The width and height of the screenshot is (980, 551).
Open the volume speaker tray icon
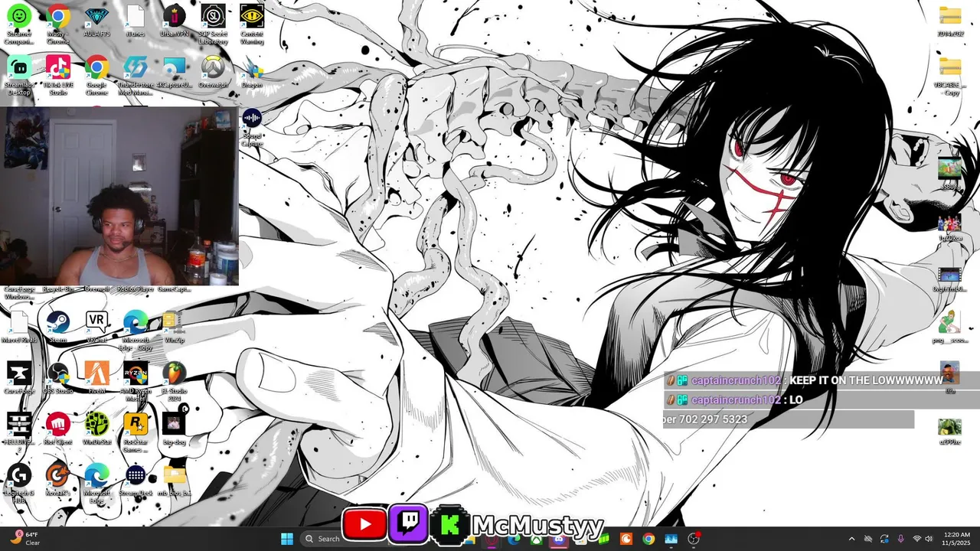coord(929,539)
